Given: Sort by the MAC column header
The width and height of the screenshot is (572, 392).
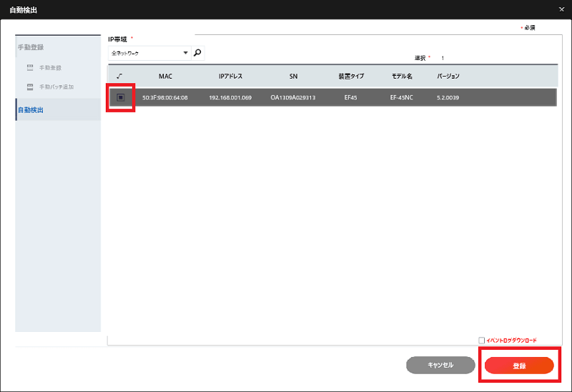Looking at the screenshot, I should (x=165, y=77).
